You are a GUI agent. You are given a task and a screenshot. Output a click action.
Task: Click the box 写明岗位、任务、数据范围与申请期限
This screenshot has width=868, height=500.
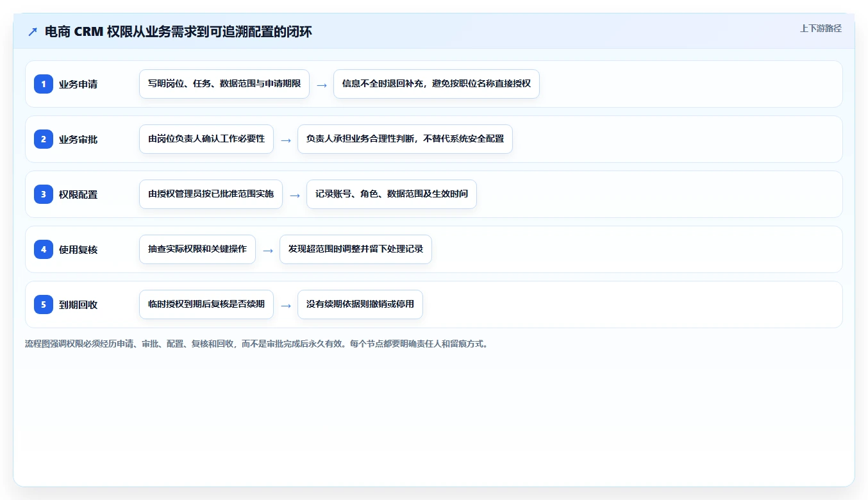point(224,84)
